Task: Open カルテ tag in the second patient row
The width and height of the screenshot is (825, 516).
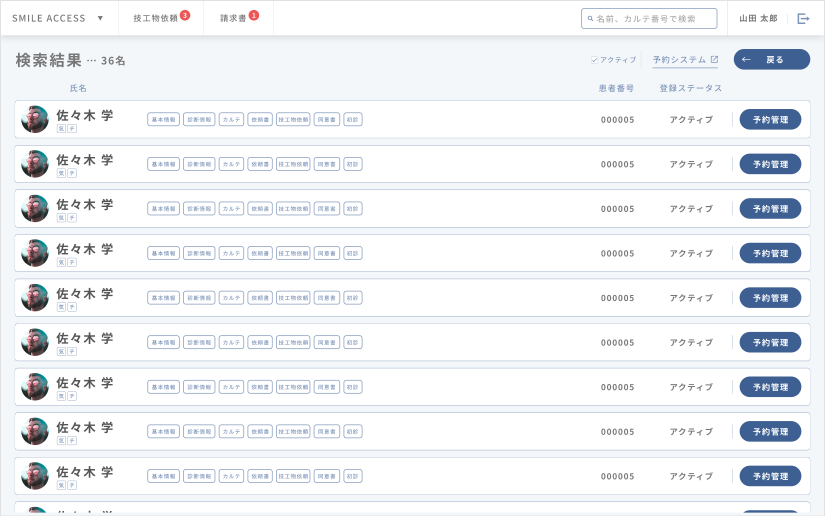Action: (231, 164)
